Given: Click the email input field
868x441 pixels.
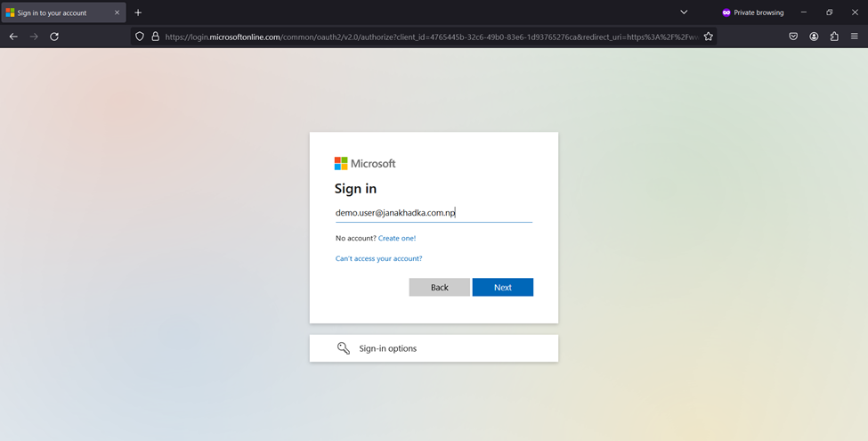Looking at the screenshot, I should 434,213.
